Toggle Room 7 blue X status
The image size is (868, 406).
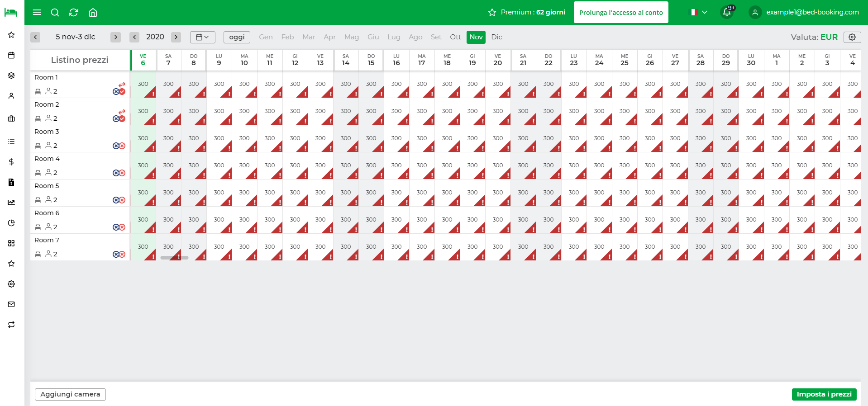[116, 254]
